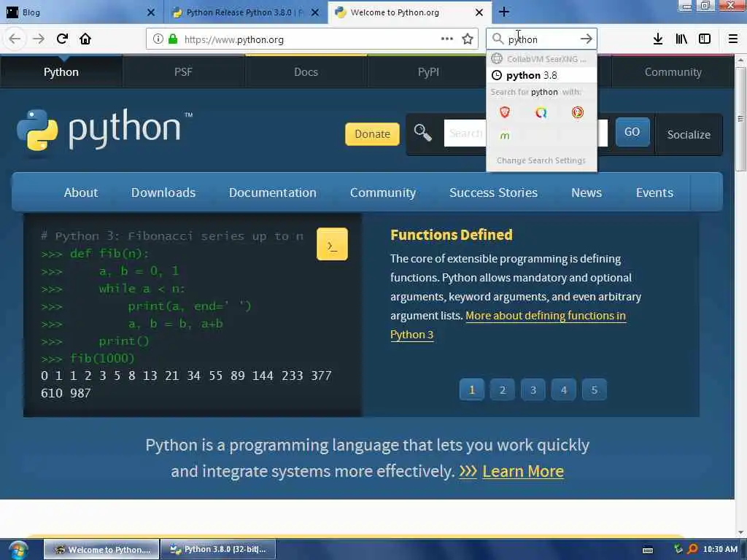The width and height of the screenshot is (747, 560).
Task: Close the Python Release Python 3.8.0 tab
Action: [x=315, y=12]
